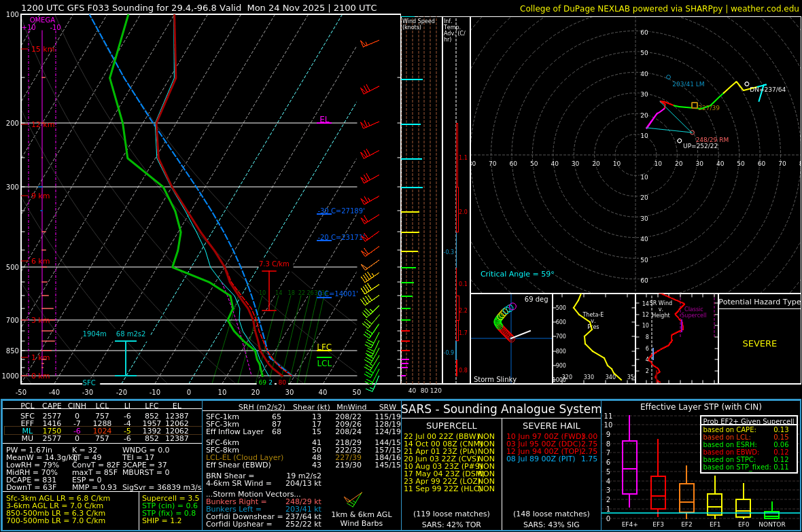Select the 248/29 RM label on the hodograph
This screenshot has width=802, height=532.
tap(712, 140)
